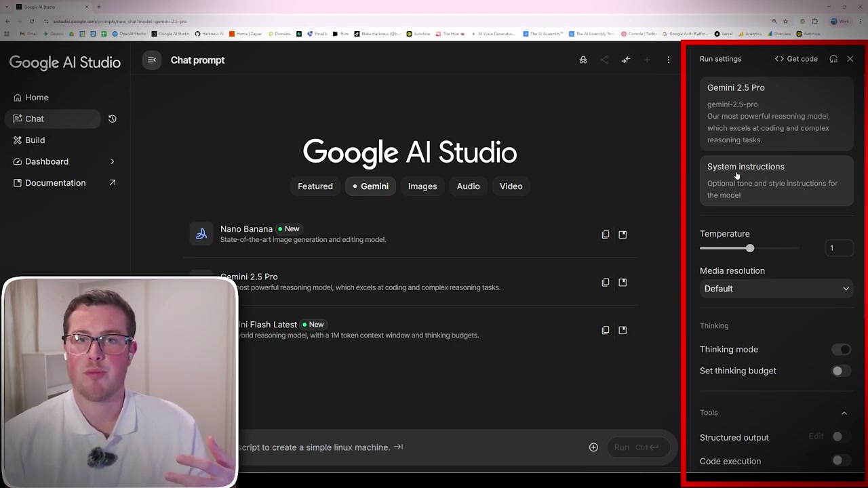
Task: Open Gemini 2.5 Pro details icon
Action: (x=623, y=282)
